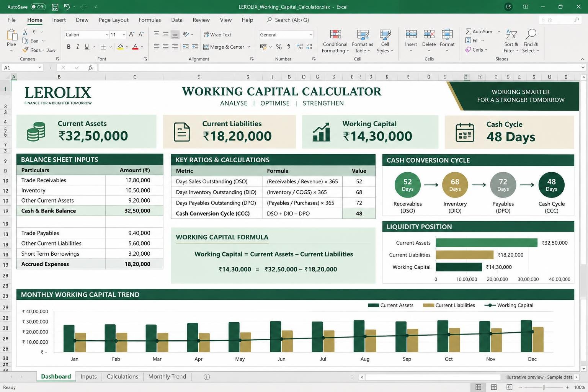Image resolution: width=588 pixels, height=392 pixels.
Task: Click the Delete cells icon
Action: pos(429,34)
